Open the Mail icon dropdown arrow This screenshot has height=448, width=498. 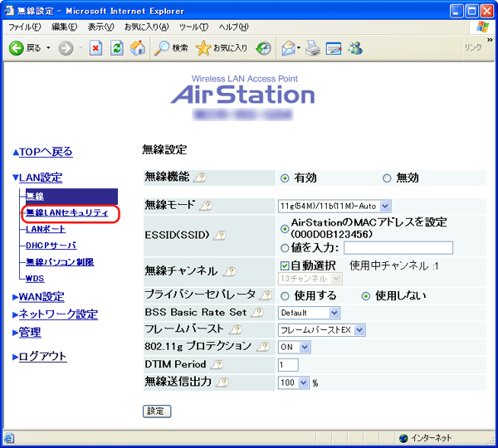tap(299, 48)
